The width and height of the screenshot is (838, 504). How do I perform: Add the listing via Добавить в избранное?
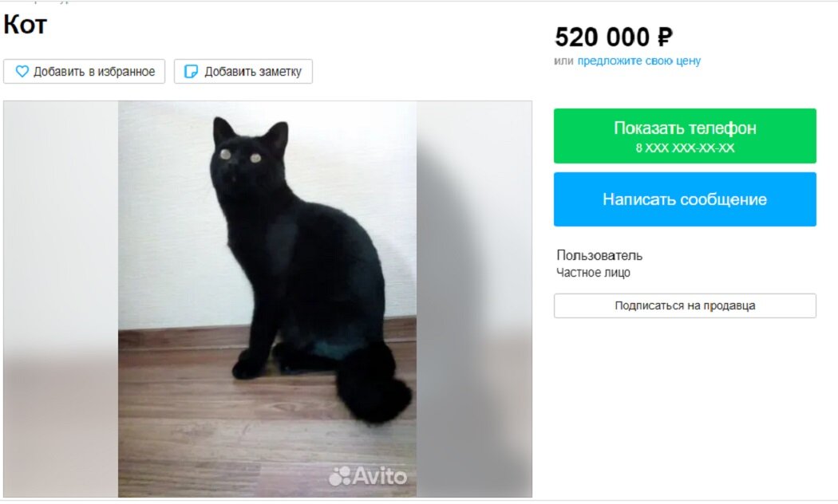pos(85,72)
